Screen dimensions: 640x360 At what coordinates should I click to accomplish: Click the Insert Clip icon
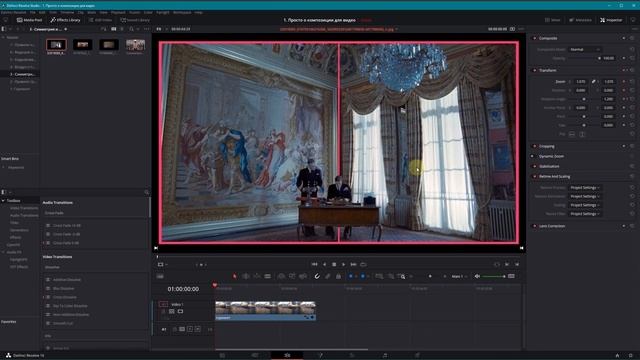[281, 276]
